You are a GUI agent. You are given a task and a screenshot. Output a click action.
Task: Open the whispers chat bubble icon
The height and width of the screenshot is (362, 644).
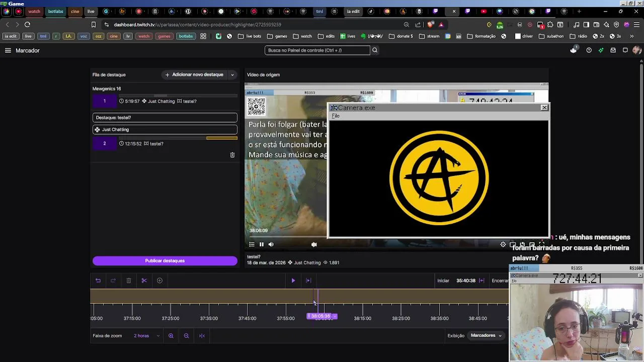point(625,50)
